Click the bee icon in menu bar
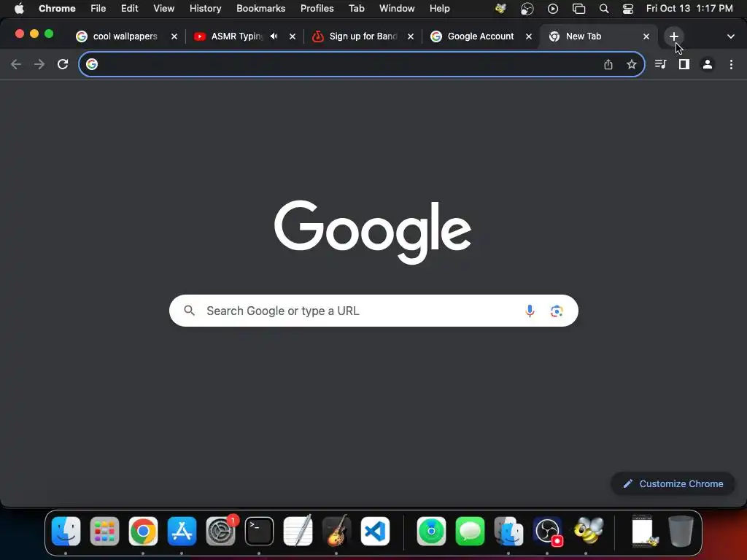 tap(500, 9)
